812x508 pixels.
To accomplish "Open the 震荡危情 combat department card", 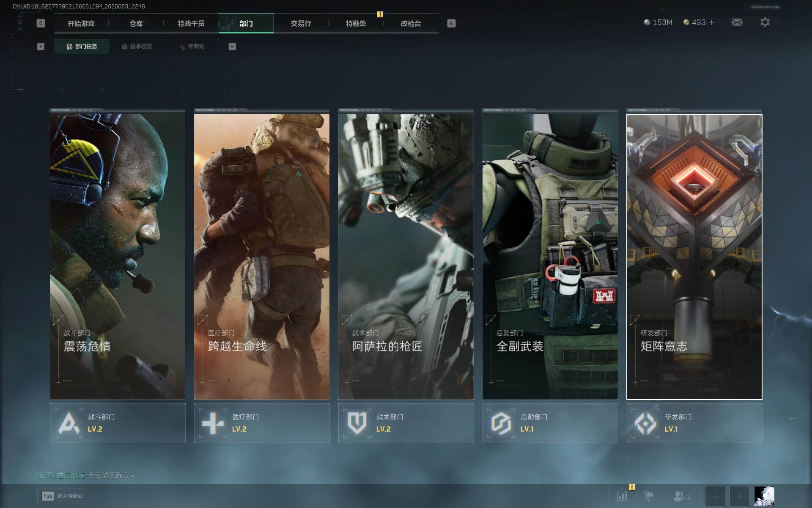I will pos(118,257).
